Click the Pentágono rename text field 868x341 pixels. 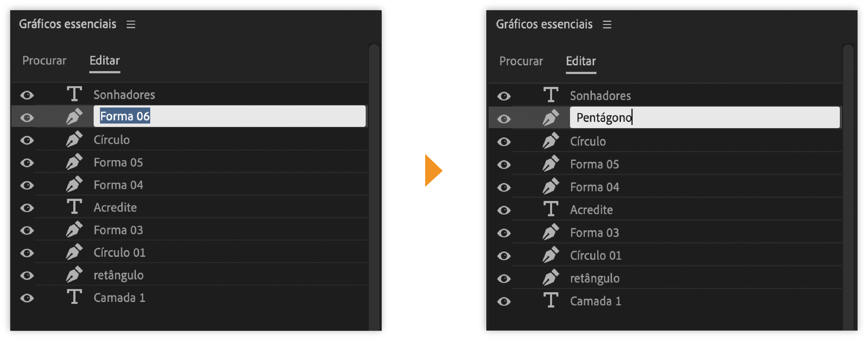704,118
